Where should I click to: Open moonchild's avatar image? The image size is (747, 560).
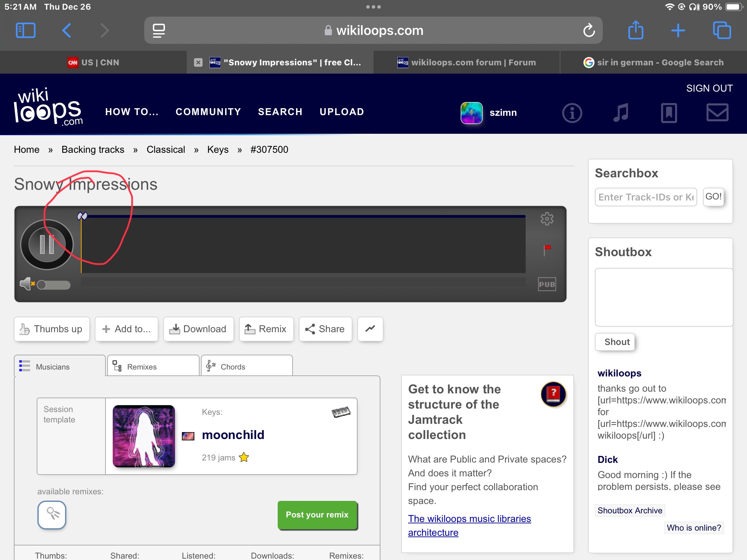coord(144,436)
